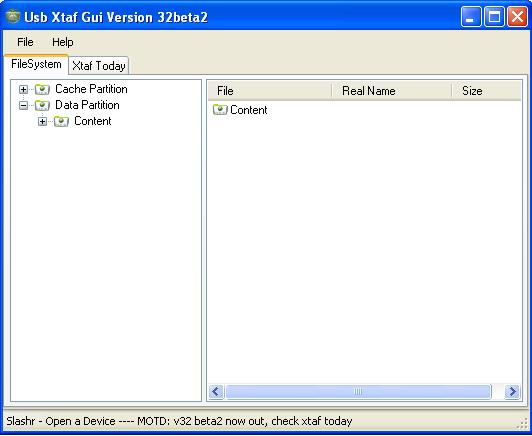
Task: Click the scroll right arrow
Action: pyautogui.click(x=512, y=392)
